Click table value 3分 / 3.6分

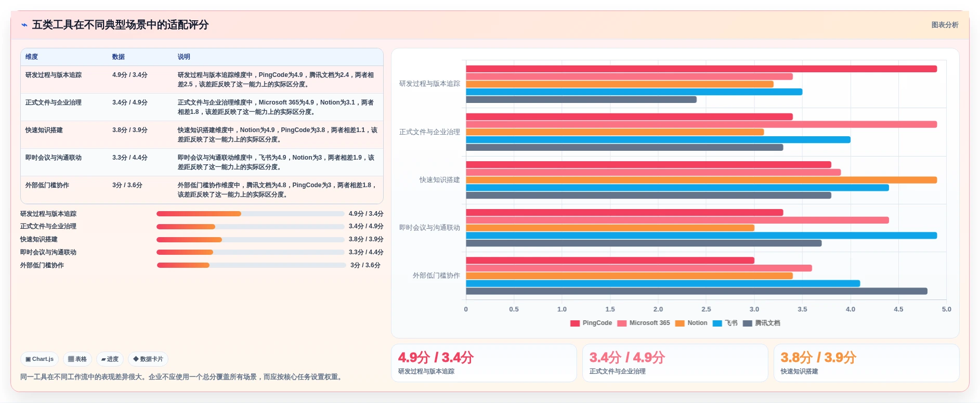pyautogui.click(x=127, y=185)
